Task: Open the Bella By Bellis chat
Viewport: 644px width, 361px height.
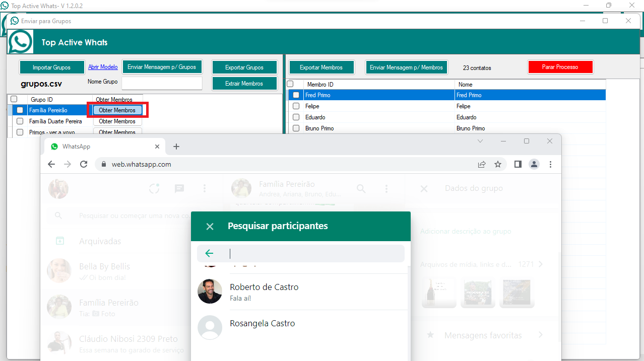Action: [132, 271]
